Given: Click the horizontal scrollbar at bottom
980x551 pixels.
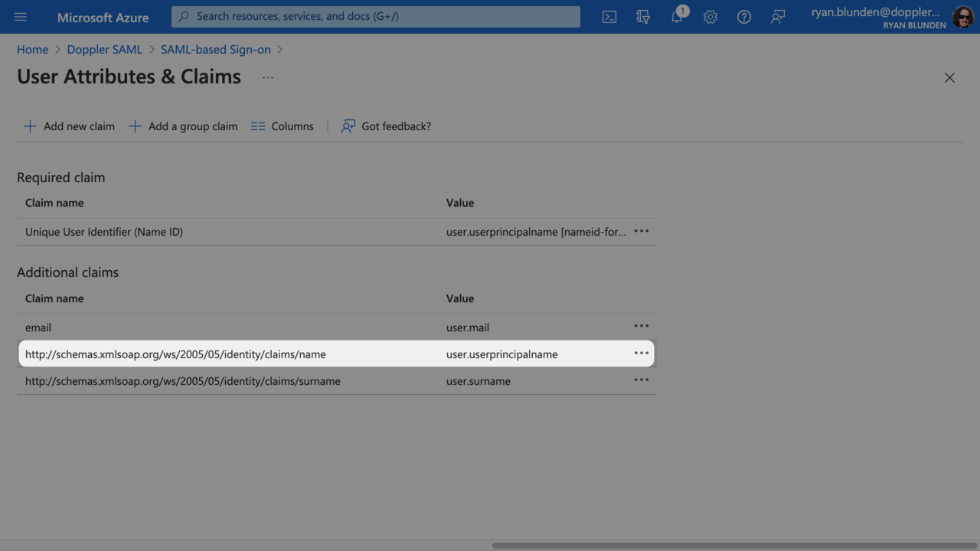Looking at the screenshot, I should (735, 546).
